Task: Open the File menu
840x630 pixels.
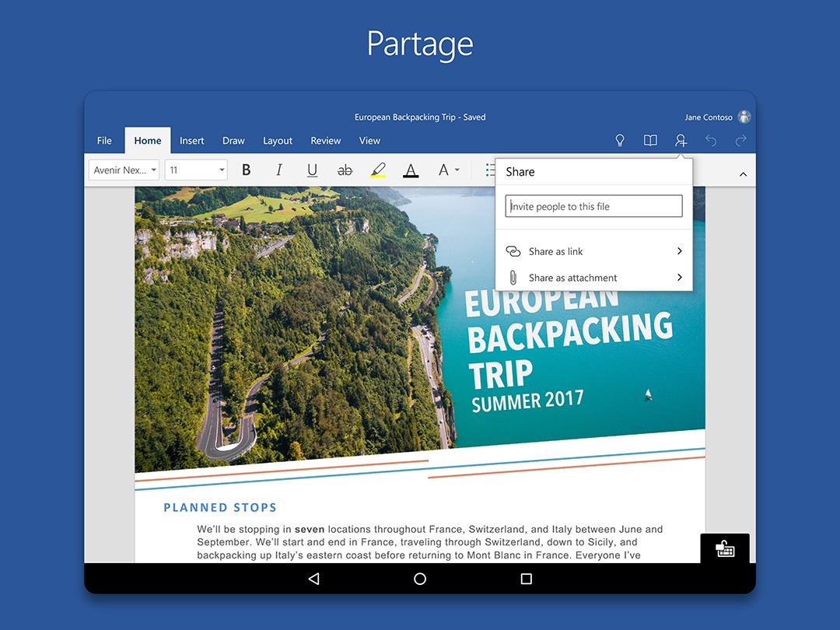Action: click(103, 141)
